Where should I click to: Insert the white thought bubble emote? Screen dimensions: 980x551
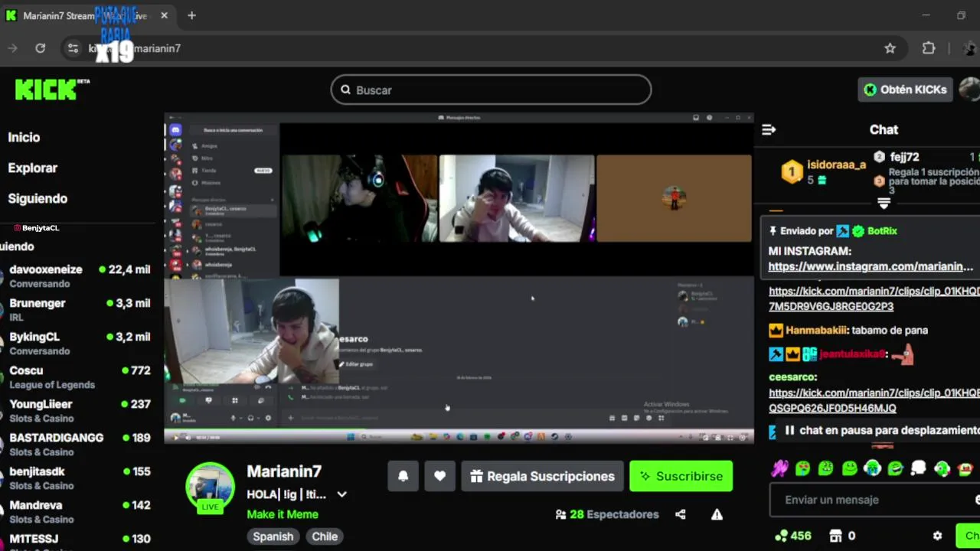click(x=919, y=468)
